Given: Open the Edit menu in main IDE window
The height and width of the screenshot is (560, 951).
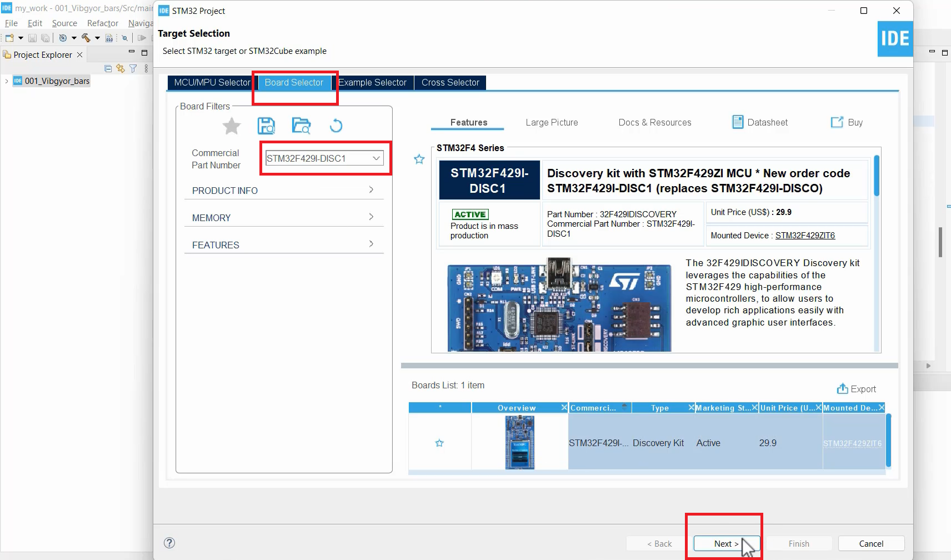Looking at the screenshot, I should coord(35,23).
